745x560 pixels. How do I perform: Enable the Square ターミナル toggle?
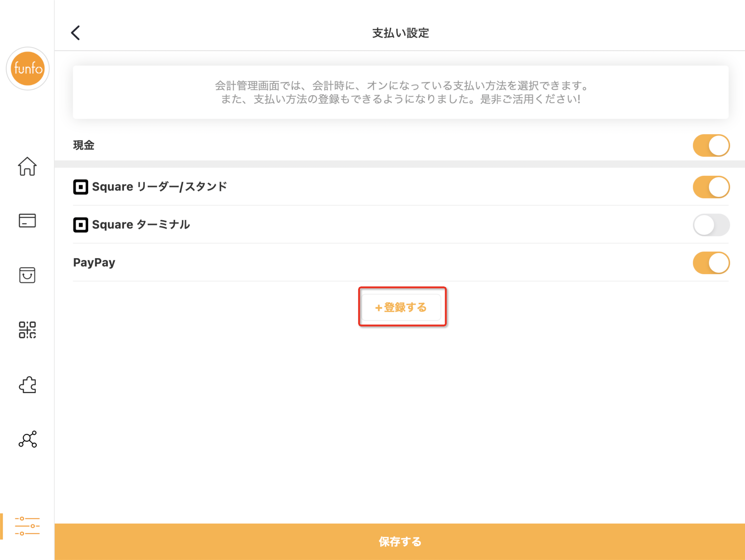click(x=711, y=225)
